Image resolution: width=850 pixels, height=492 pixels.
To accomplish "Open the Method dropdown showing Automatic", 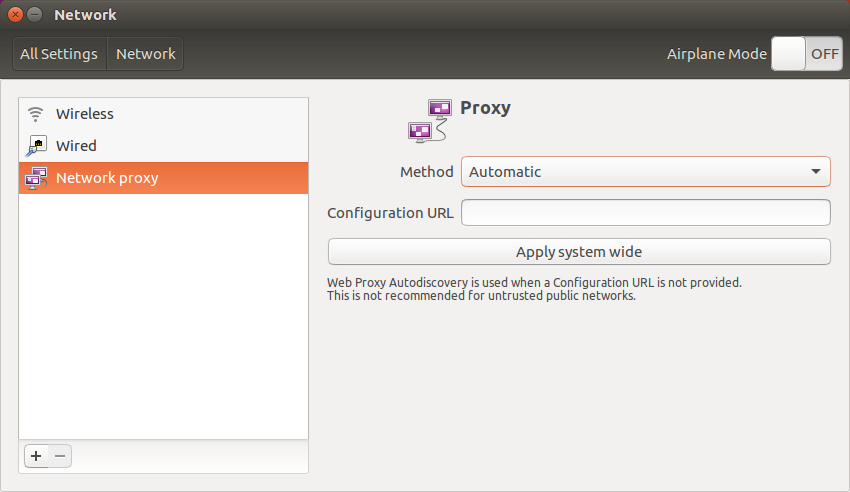I will [645, 172].
